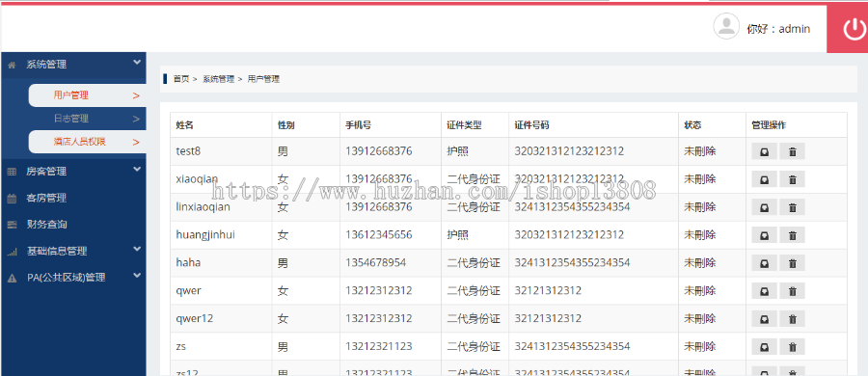The width and height of the screenshot is (868, 376).
Task: Open the 用户管理 submenu item
Action: pos(87,95)
